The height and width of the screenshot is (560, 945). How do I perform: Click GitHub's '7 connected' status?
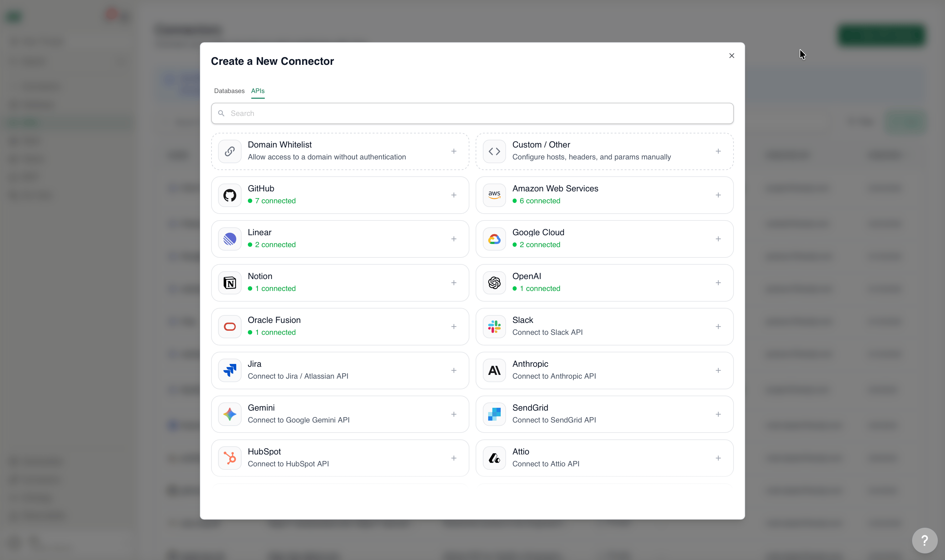pyautogui.click(x=272, y=201)
